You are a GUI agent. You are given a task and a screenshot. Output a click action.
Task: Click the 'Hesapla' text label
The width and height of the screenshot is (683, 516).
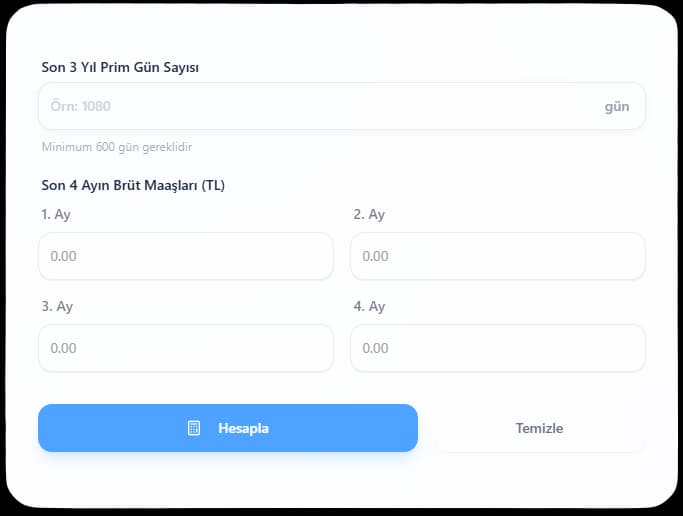[x=243, y=428]
